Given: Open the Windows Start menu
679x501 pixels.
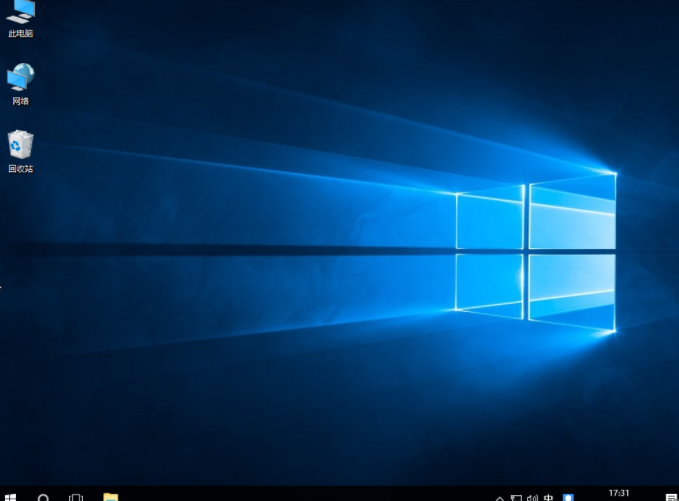Looking at the screenshot, I should click(10, 498).
